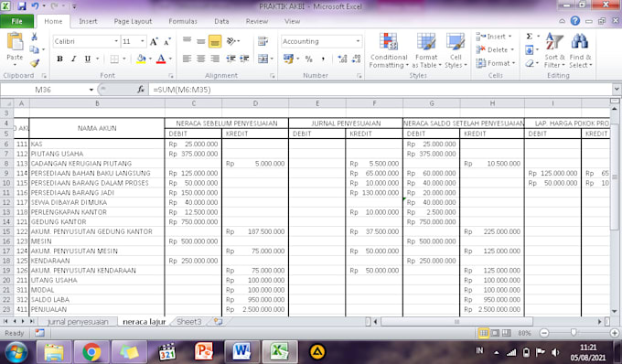Open the Calibri font name dropdown

pyautogui.click(x=116, y=41)
